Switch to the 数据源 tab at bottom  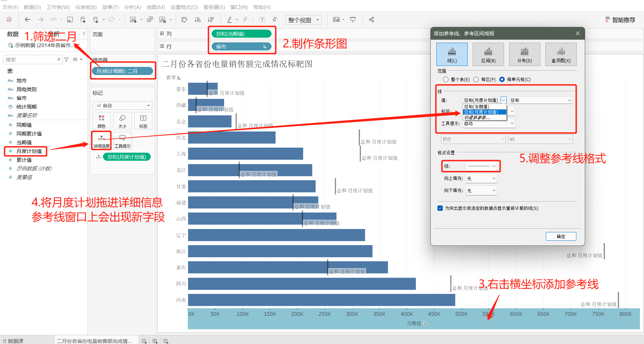13,341
